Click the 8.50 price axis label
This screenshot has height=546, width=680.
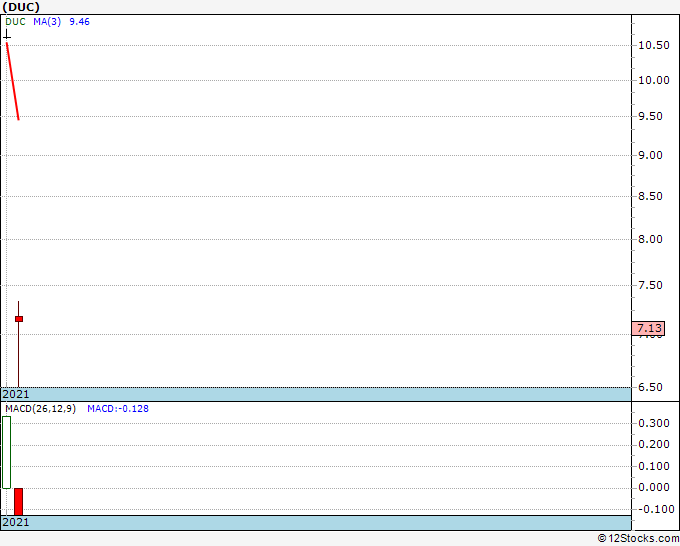650,196
